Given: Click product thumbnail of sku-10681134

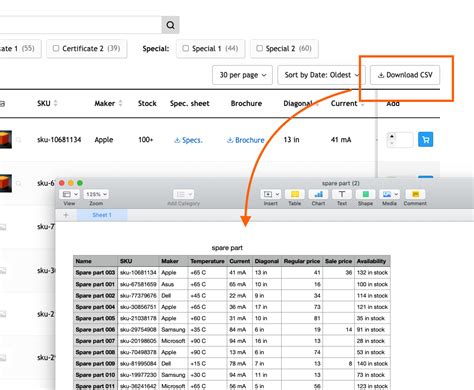Looking at the screenshot, I should coord(6,139).
